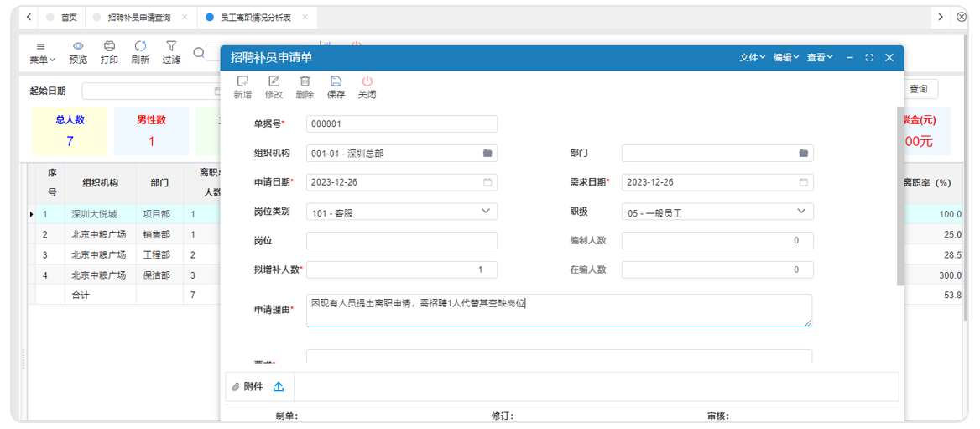Viewport: 980px width, 429px height.
Task: Click the 刷新 (Refresh) icon
Action: pyautogui.click(x=140, y=47)
